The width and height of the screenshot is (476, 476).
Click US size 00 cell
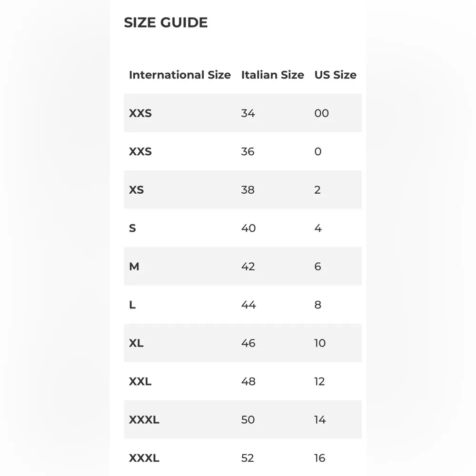[x=321, y=113]
